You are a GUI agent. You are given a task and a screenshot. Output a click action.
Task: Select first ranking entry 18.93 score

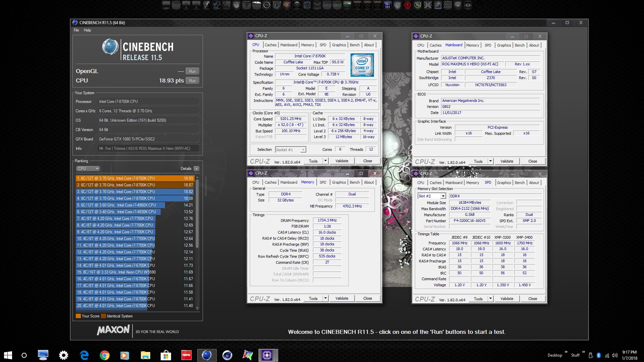pyautogui.click(x=135, y=178)
